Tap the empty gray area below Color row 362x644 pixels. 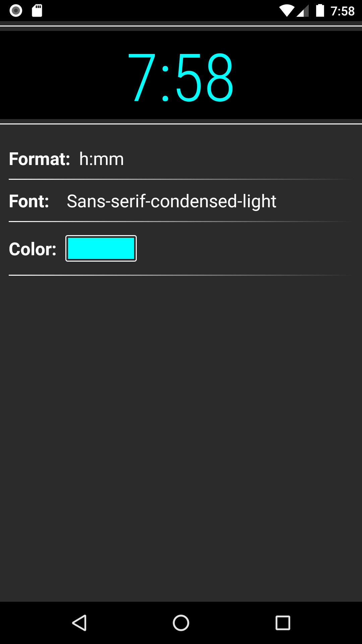(x=181, y=436)
